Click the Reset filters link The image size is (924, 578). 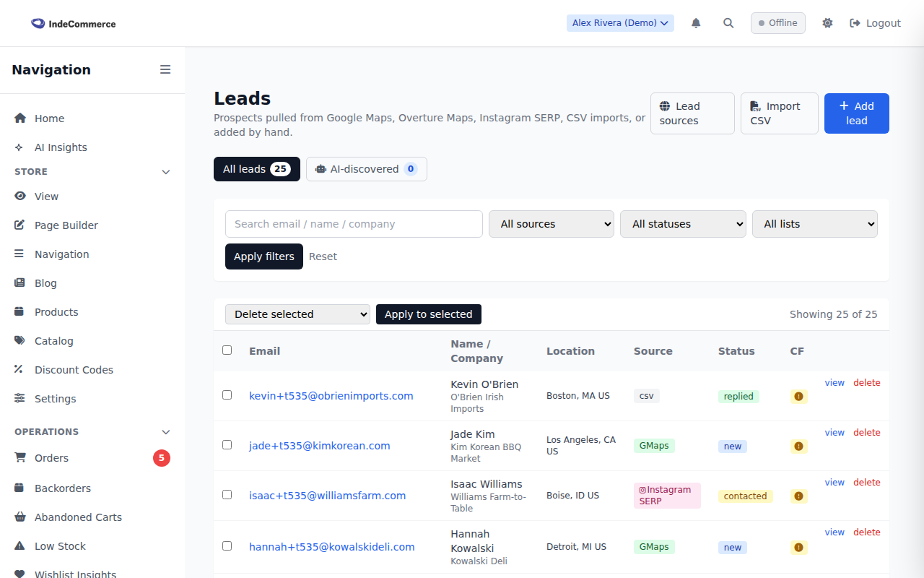[x=323, y=256]
